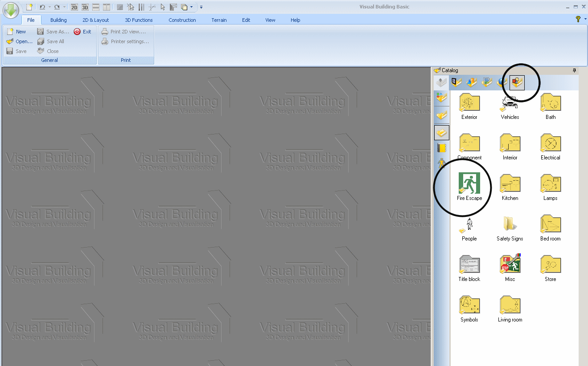Switch to the 3D Functions tab

pos(139,20)
